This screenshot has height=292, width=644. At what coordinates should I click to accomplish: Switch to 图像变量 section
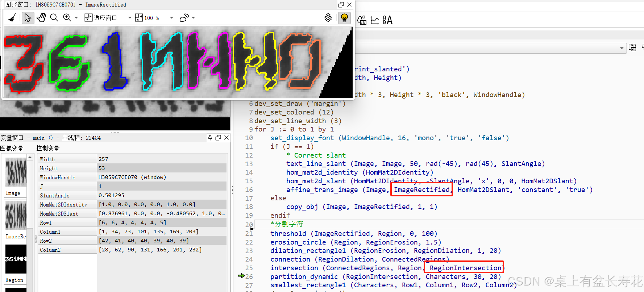click(x=12, y=148)
